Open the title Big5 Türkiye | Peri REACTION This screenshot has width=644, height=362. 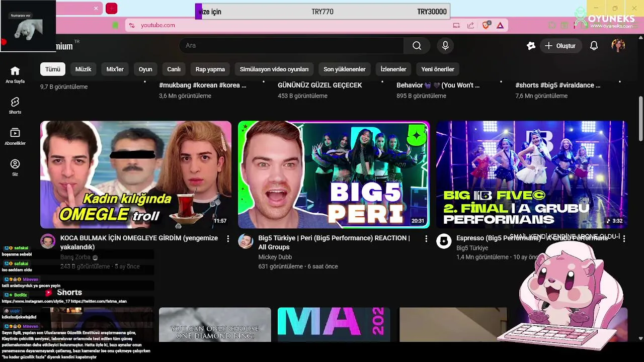[334, 242]
